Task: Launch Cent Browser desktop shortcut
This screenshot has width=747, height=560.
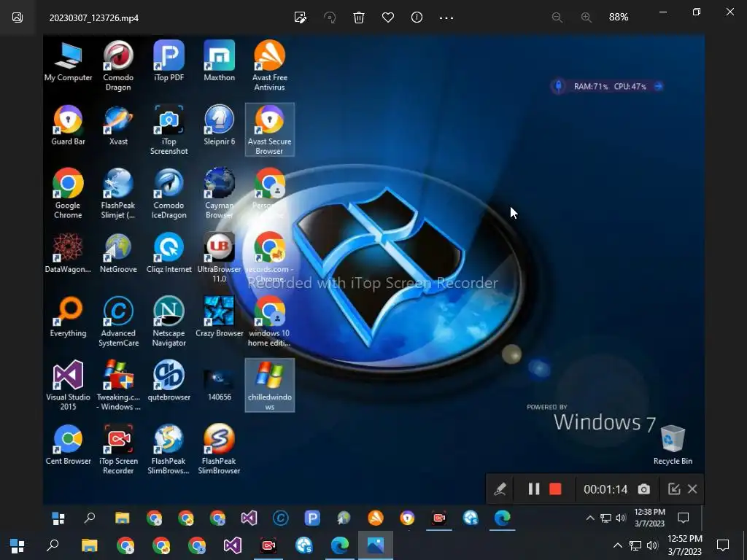Action: pyautogui.click(x=68, y=445)
